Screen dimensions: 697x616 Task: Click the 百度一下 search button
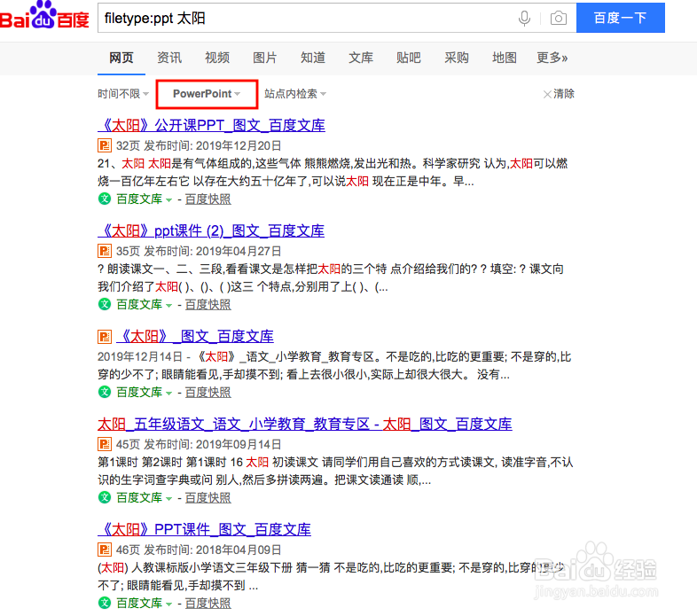coord(621,18)
